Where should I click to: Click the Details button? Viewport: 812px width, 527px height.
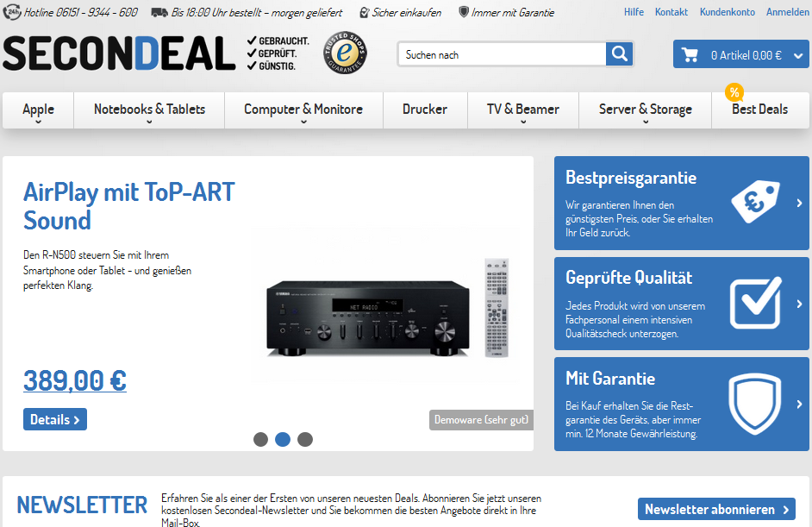55,419
